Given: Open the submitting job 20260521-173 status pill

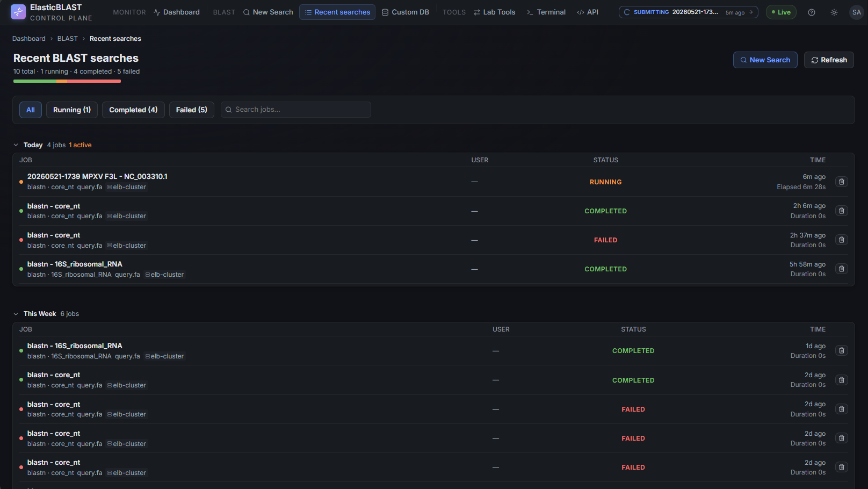Looking at the screenshot, I should pos(688,12).
